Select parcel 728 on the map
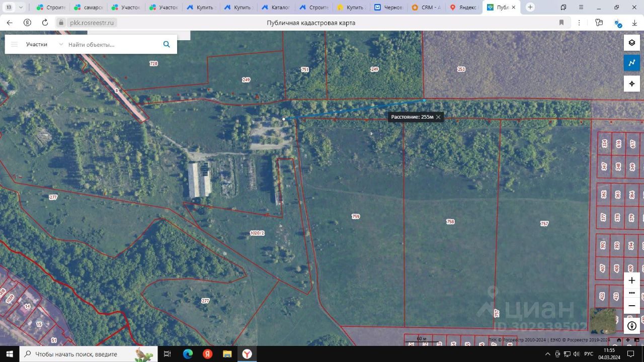The image size is (644, 362). pos(153,64)
